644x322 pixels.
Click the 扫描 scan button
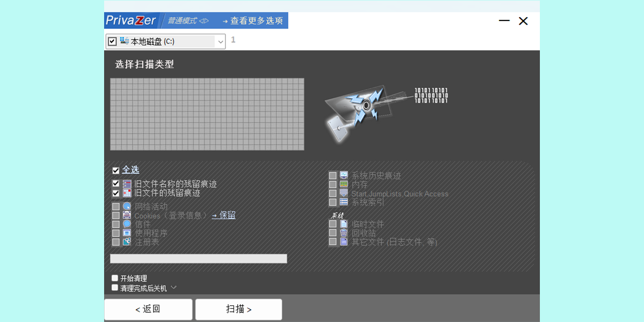[x=238, y=309]
